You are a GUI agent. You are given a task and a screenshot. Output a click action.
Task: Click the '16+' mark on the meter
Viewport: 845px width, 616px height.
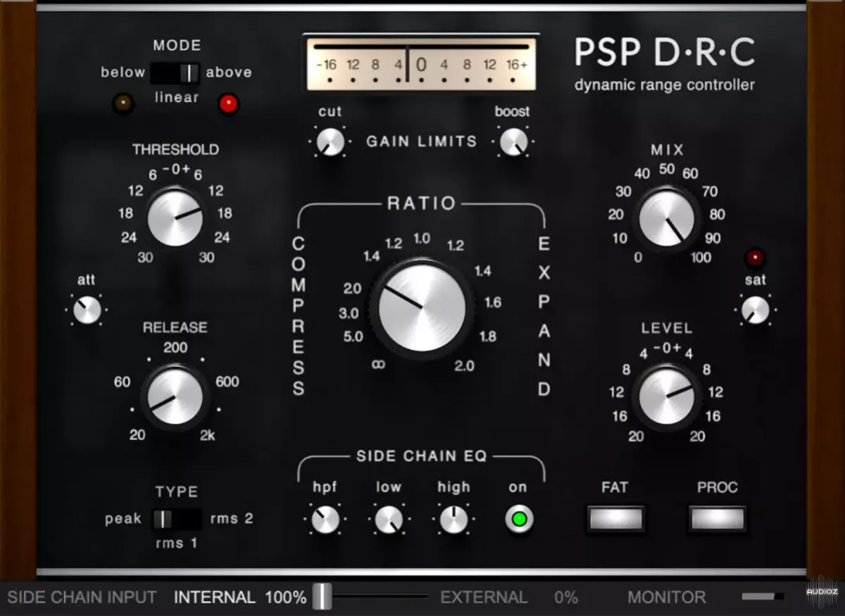coord(516,65)
